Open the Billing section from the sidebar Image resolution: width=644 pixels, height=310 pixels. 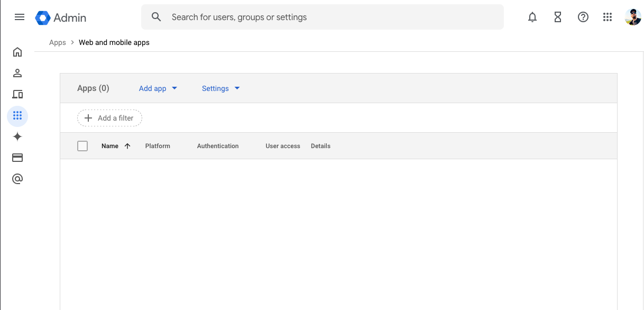17,157
